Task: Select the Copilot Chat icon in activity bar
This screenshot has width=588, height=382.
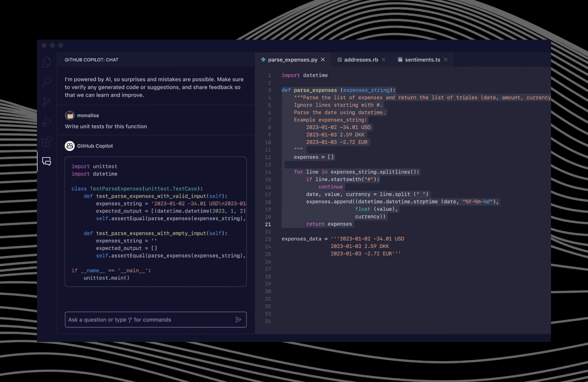Action: coord(46,161)
